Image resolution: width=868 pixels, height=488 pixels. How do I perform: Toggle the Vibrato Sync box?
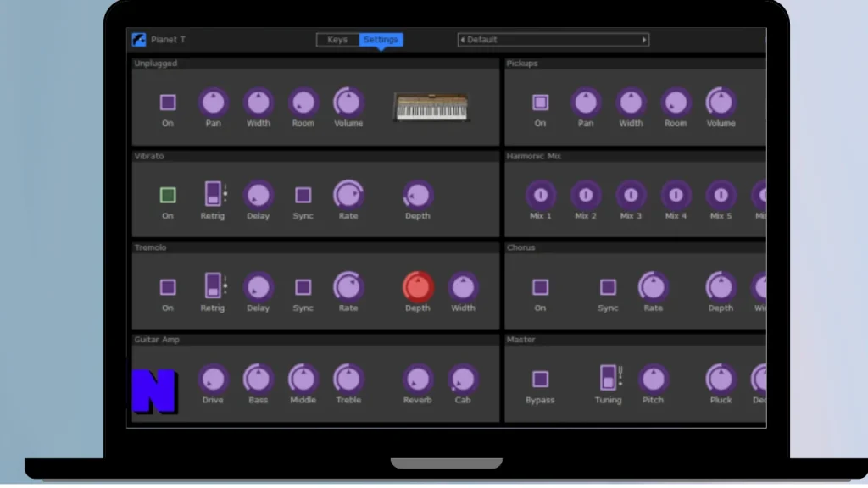tap(303, 195)
